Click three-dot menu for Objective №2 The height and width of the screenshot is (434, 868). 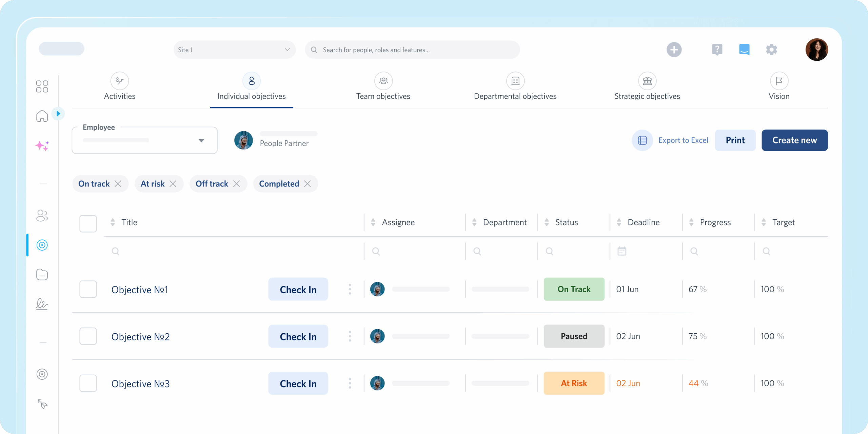pos(350,336)
